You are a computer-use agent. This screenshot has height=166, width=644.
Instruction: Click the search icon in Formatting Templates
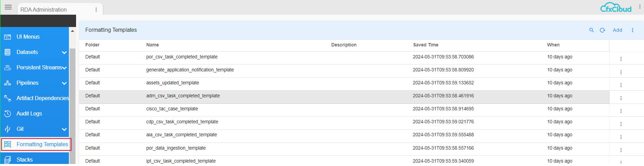coord(591,30)
